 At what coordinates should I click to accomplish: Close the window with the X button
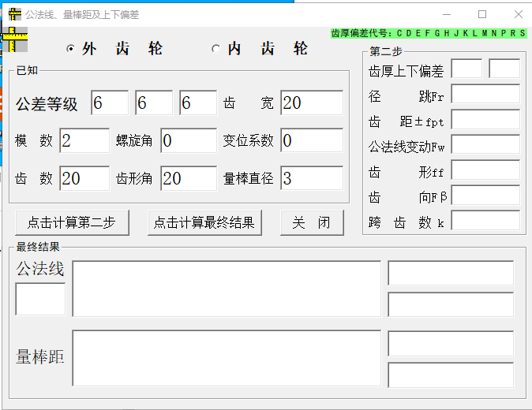(518, 14)
